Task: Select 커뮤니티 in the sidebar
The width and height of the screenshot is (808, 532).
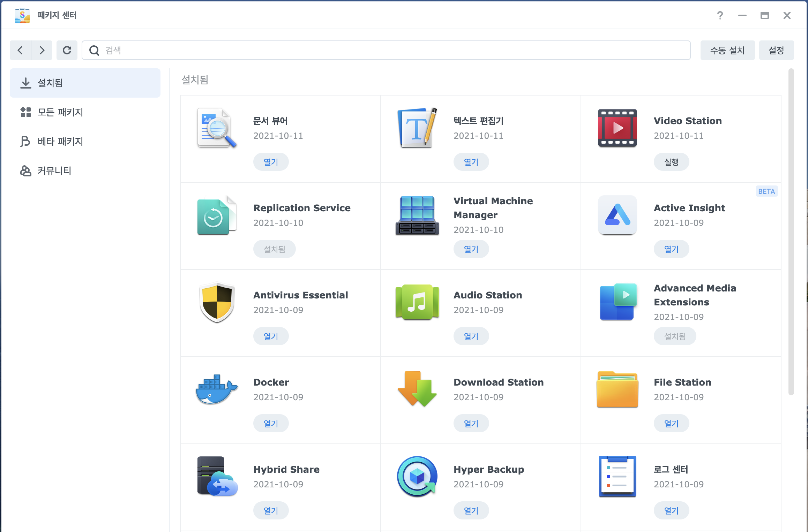Action: pyautogui.click(x=54, y=171)
